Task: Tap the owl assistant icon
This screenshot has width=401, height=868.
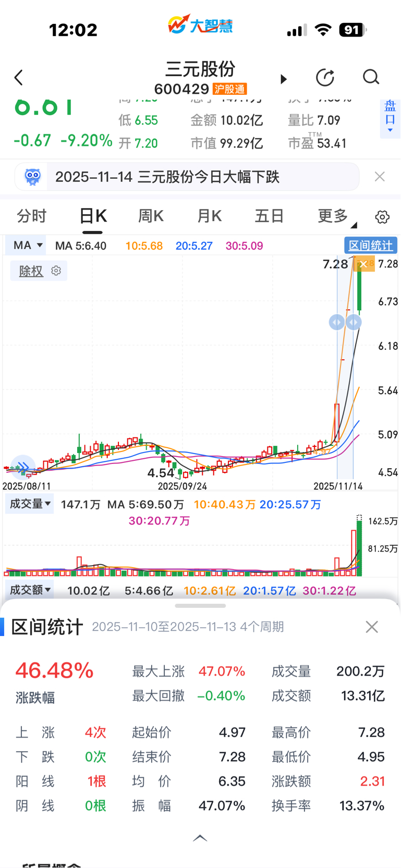Action: [x=33, y=177]
